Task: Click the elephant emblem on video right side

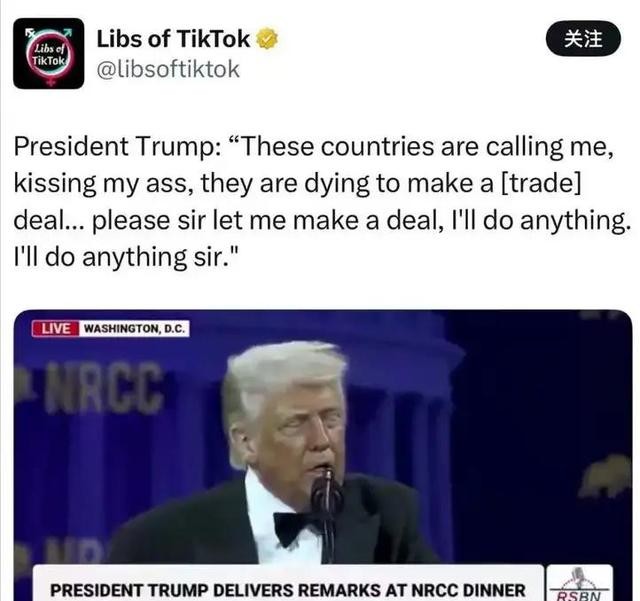Action: pyautogui.click(x=605, y=477)
